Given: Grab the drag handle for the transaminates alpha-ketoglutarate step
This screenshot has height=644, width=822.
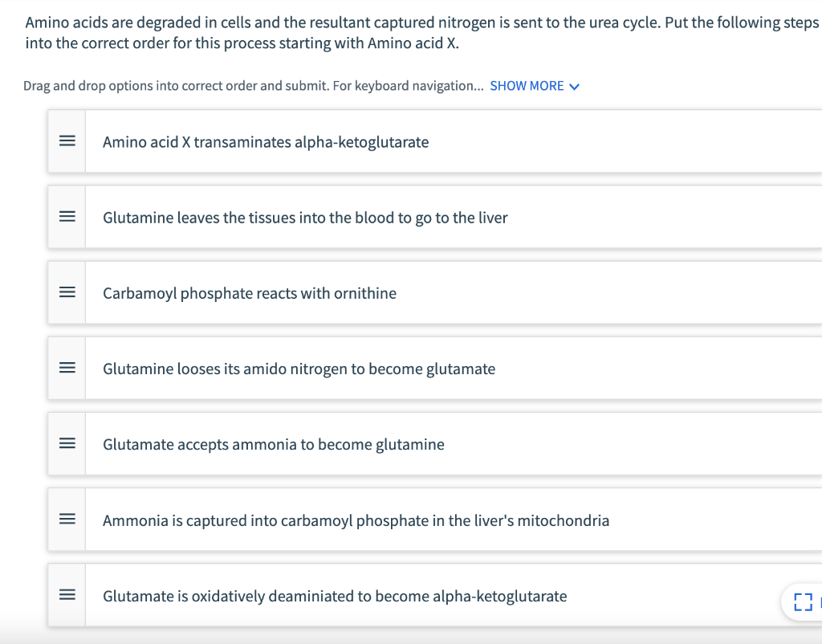Looking at the screenshot, I should [x=67, y=141].
